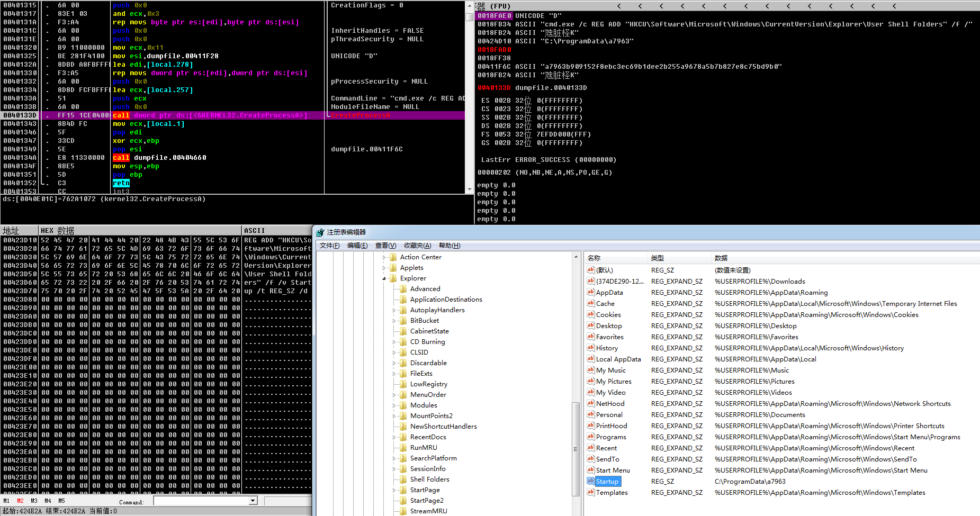Click the string icon beside the History value
Viewport: 980px width, 516px height.
tap(591, 348)
